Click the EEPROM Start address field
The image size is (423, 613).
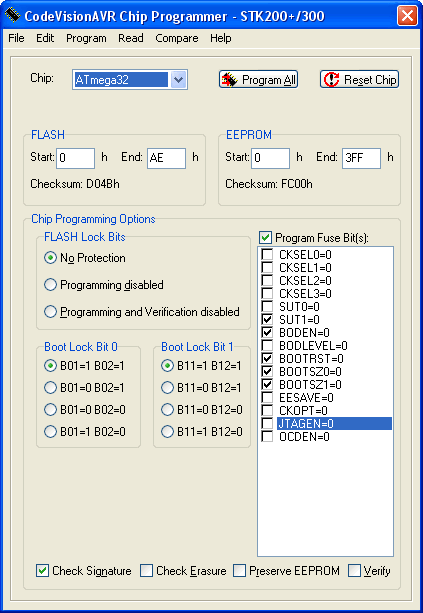(271, 158)
